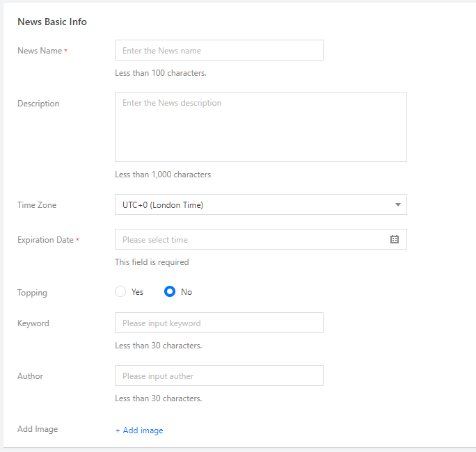The width and height of the screenshot is (476, 452).
Task: Click the Time Zone dropdown arrow
Action: pyautogui.click(x=397, y=204)
